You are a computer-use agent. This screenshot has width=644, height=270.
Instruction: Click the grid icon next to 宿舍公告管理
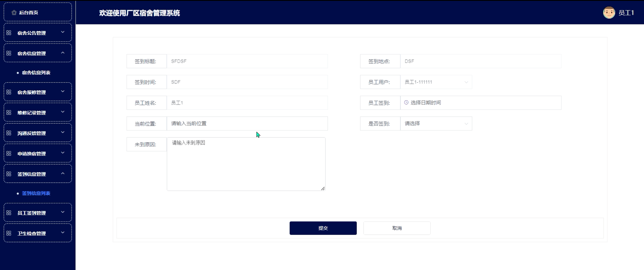pos(9,33)
